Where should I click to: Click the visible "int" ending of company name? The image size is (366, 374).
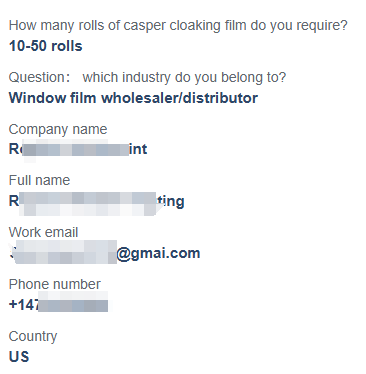coord(138,149)
